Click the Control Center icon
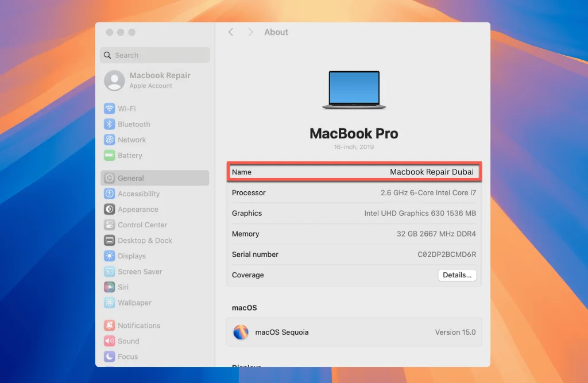Screen dimensions: 588x383 pyautogui.click(x=109, y=225)
